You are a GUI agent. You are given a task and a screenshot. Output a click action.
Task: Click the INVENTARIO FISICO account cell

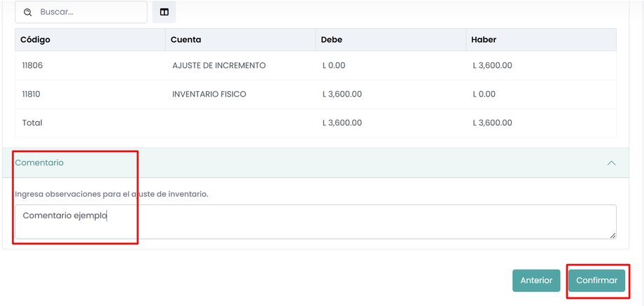209,94
